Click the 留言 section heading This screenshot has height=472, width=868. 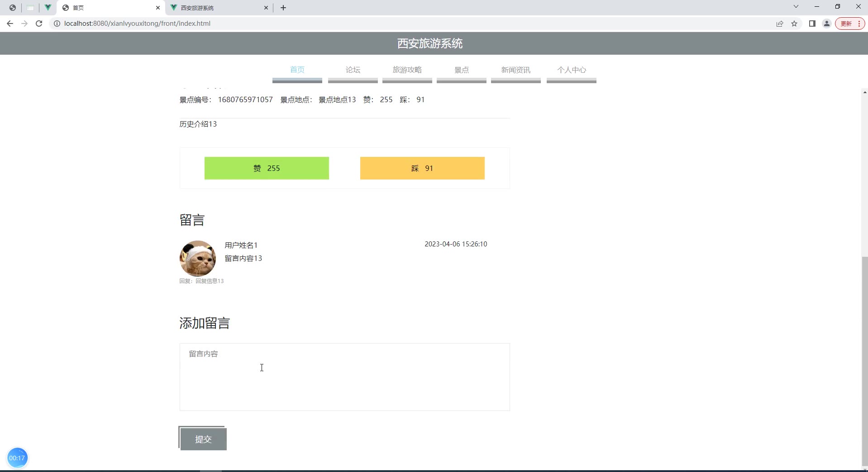click(192, 220)
